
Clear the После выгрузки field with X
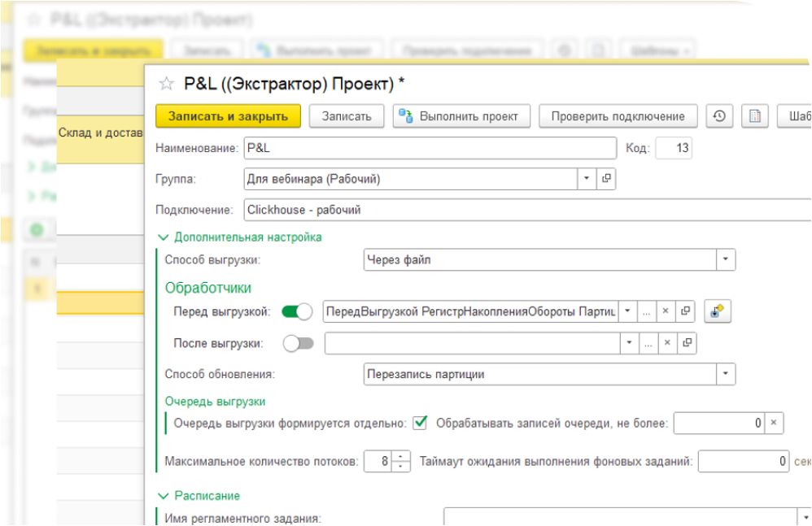coord(665,343)
